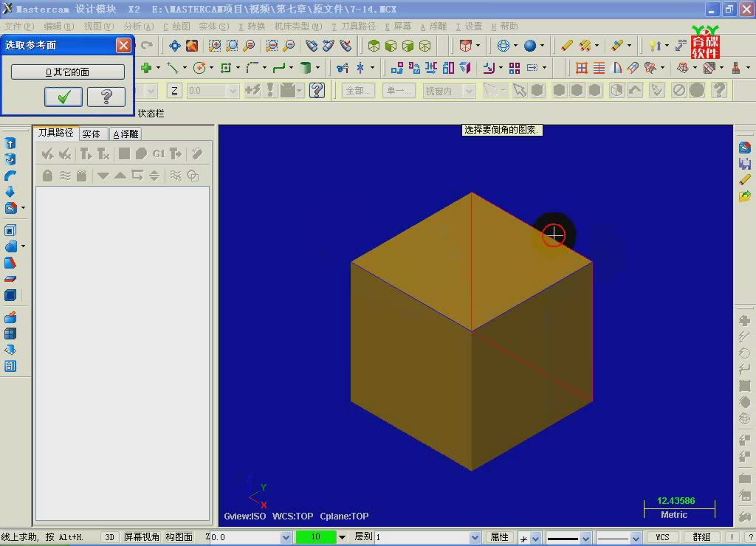Click the wireframe globe icon
This screenshot has height=546, width=756.
click(503, 46)
